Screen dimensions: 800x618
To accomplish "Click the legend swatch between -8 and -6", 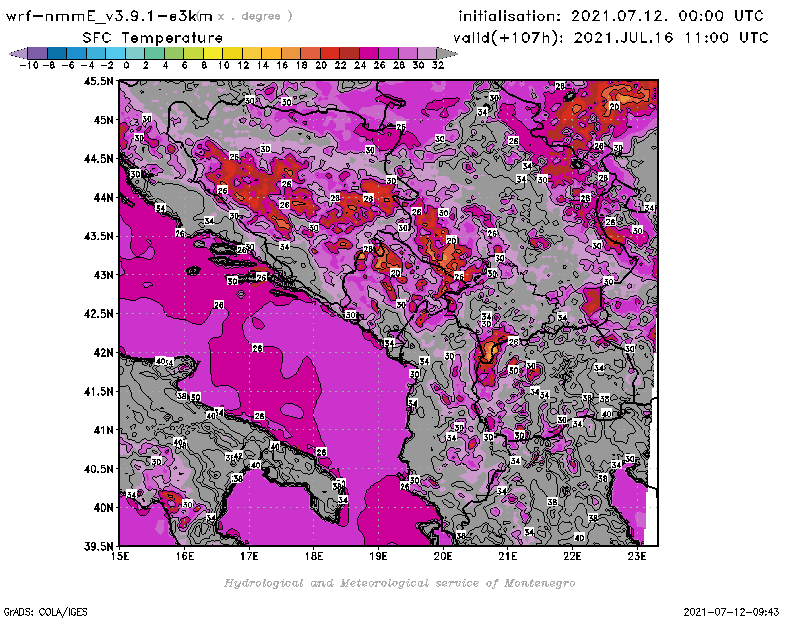I will coord(57,53).
